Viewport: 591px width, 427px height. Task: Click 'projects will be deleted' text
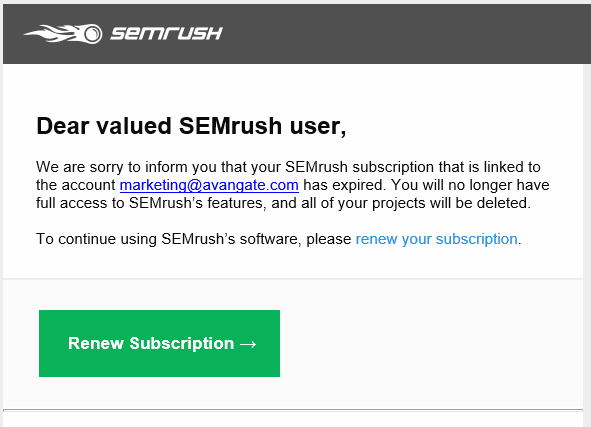(x=451, y=203)
